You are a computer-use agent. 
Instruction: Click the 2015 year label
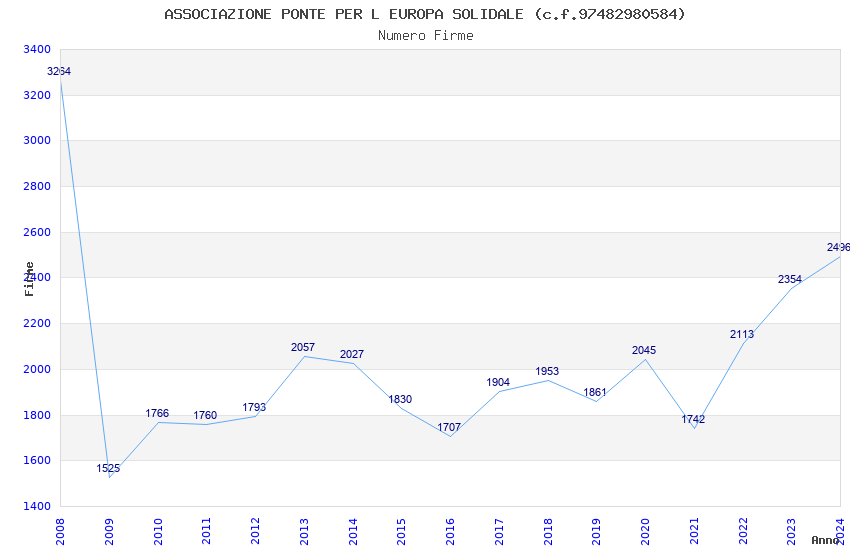click(402, 531)
